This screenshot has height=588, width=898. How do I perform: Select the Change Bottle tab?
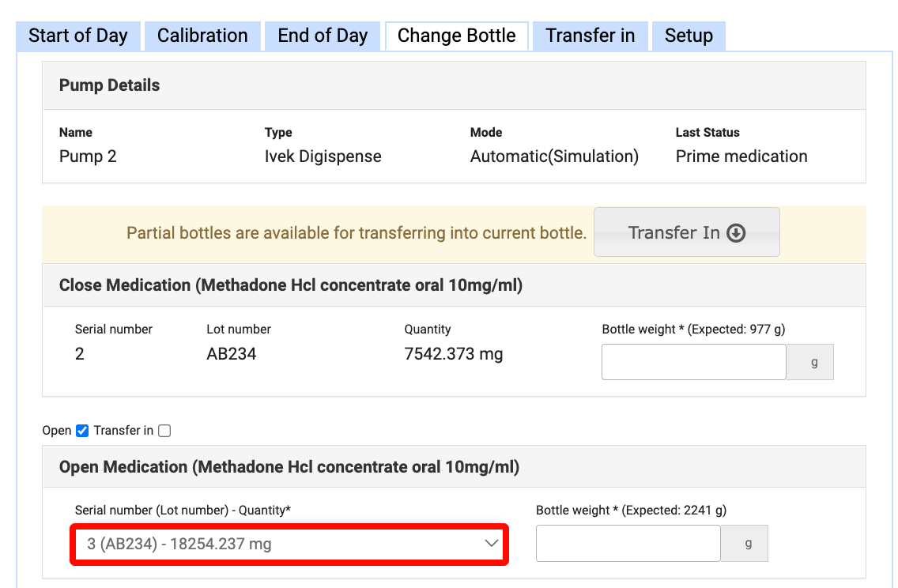[456, 36]
